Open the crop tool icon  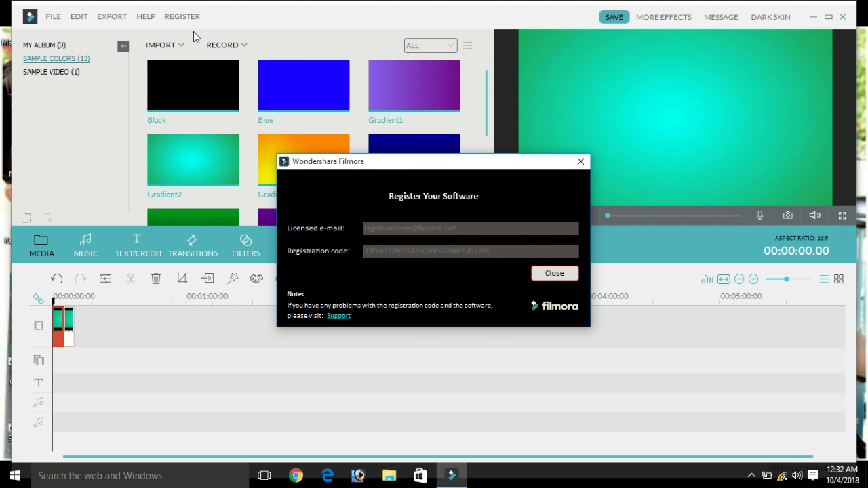(182, 278)
